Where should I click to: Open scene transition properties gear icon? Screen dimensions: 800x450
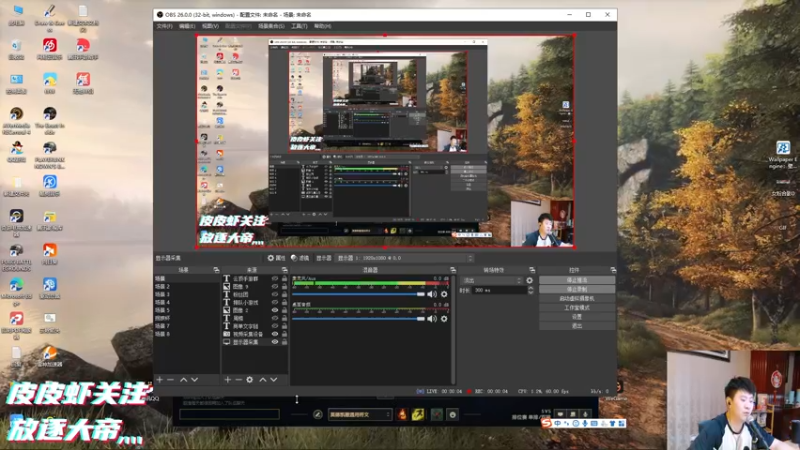point(530,281)
